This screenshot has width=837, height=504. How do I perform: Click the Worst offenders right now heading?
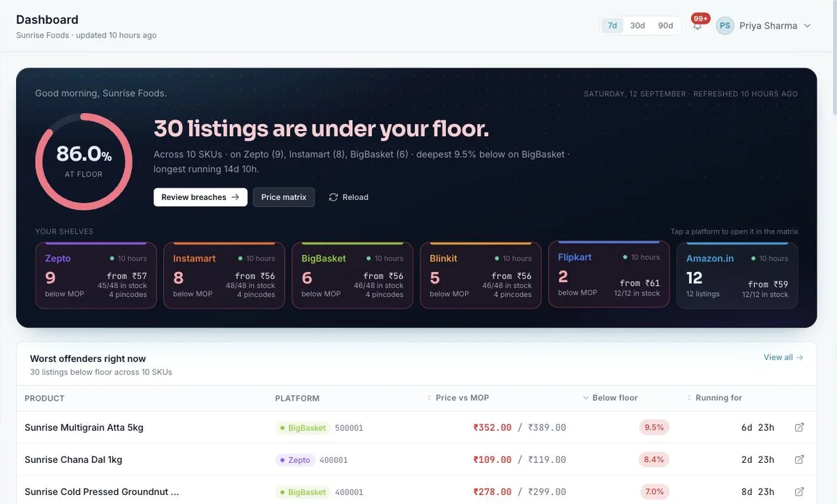tap(88, 358)
